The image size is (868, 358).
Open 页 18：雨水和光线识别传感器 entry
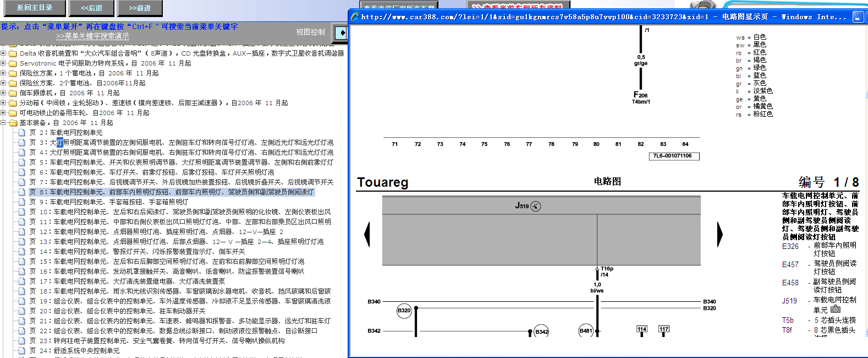click(x=180, y=291)
